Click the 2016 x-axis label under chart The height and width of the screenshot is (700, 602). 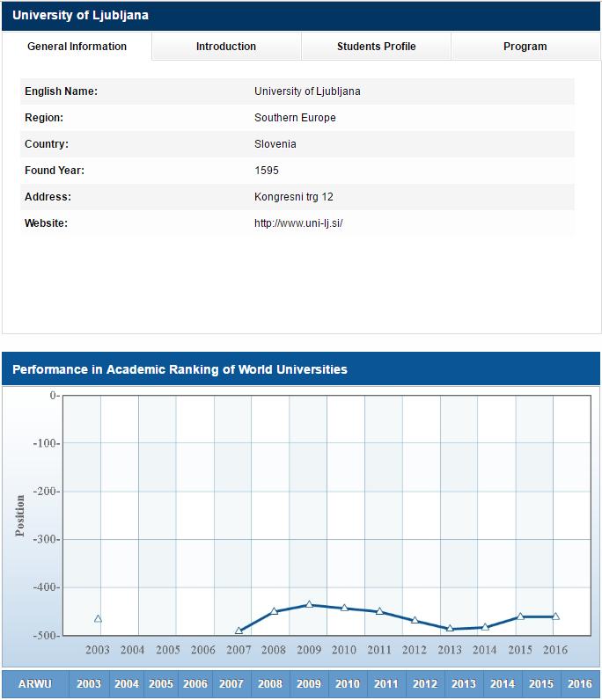click(x=555, y=650)
